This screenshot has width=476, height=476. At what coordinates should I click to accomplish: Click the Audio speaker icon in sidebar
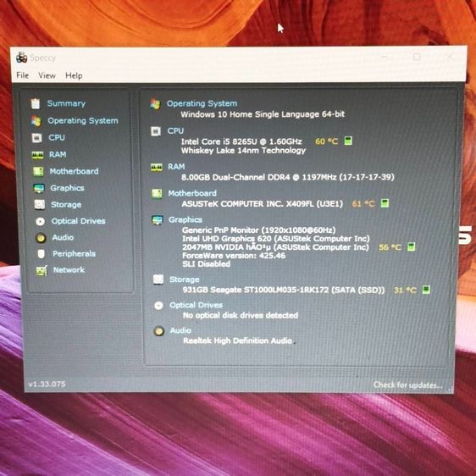pyautogui.click(x=41, y=238)
